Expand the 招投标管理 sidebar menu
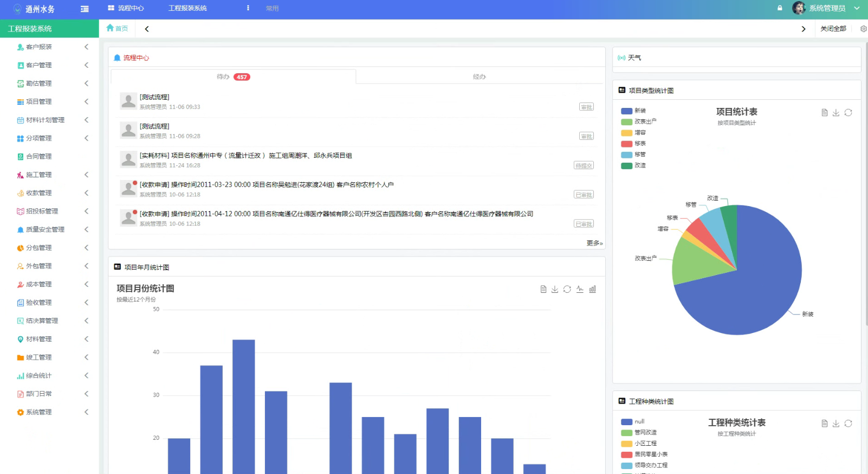Image resolution: width=868 pixels, height=474 pixels. pos(49,212)
